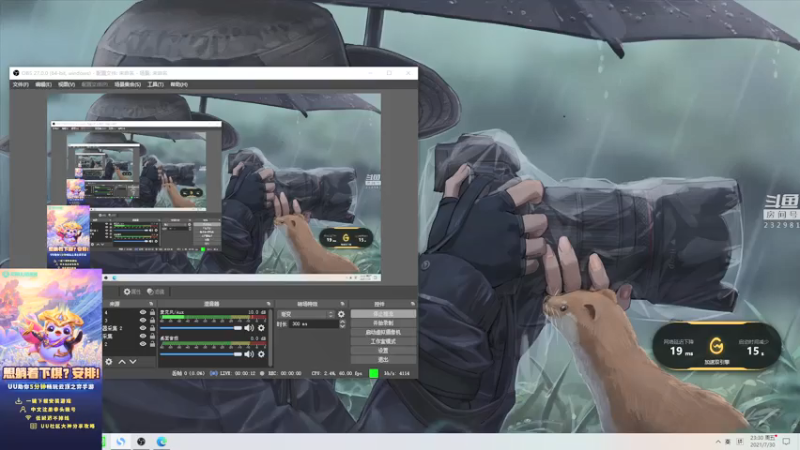800x450 pixels.
Task: Open 帮助(H) menu in OBS
Action: coord(179,84)
